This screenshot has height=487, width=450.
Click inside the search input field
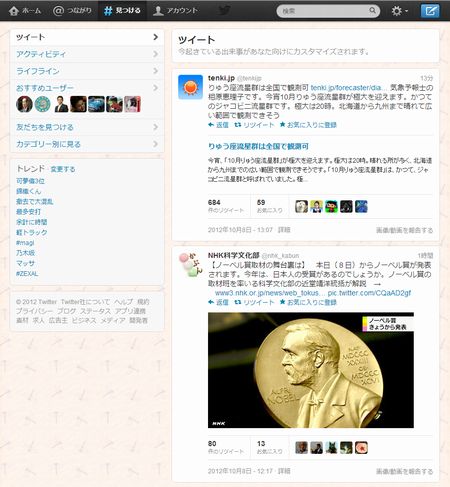tap(324, 11)
